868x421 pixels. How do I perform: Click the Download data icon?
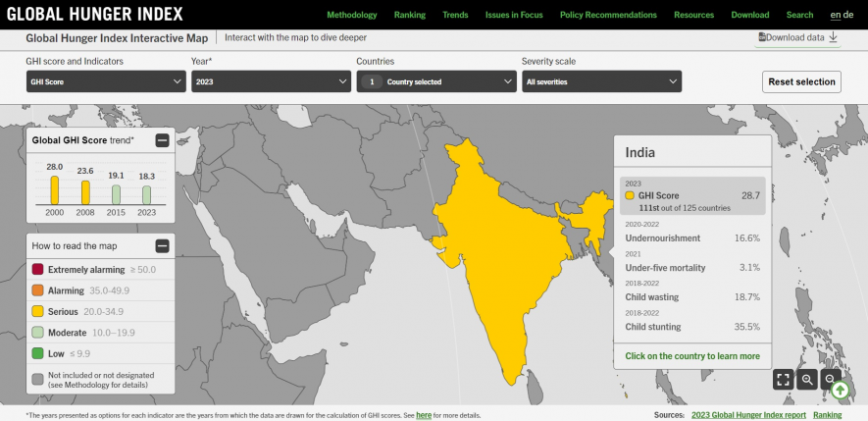(x=833, y=38)
